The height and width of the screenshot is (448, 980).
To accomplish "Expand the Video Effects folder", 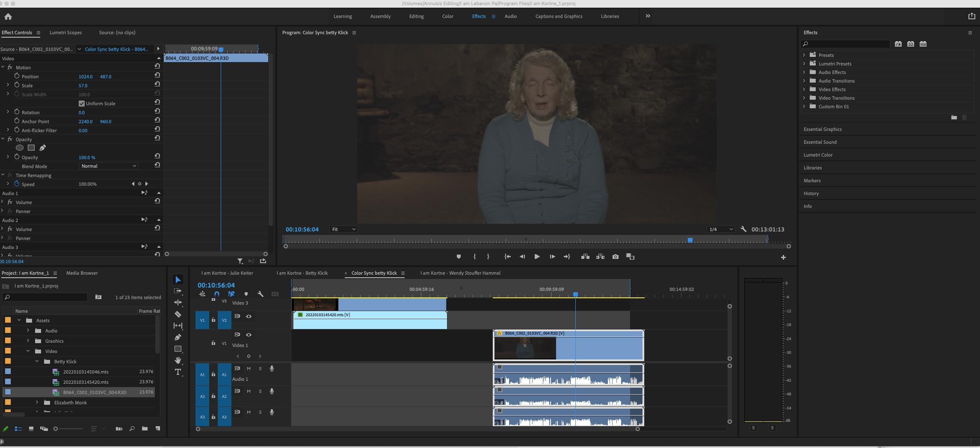I will pyautogui.click(x=805, y=89).
